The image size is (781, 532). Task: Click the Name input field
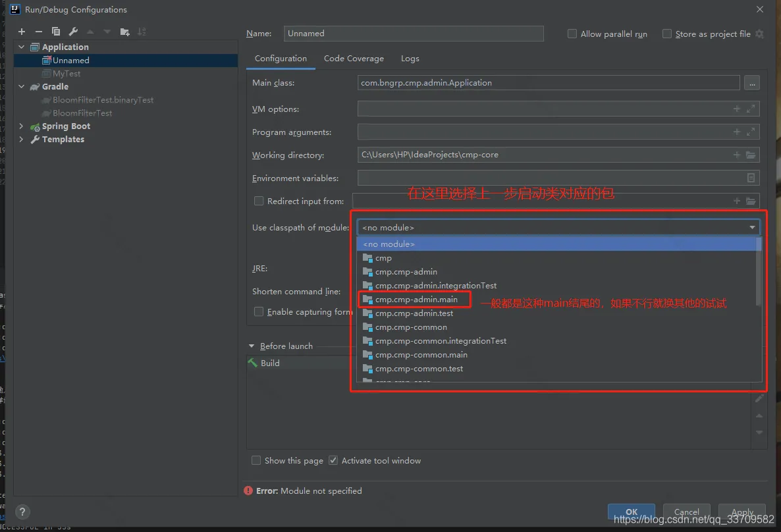pyautogui.click(x=414, y=34)
